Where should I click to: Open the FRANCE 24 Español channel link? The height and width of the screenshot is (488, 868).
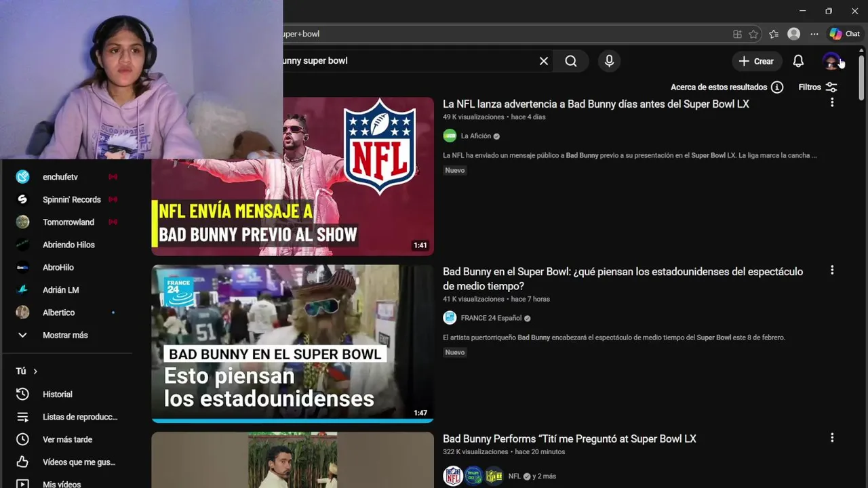(x=491, y=318)
